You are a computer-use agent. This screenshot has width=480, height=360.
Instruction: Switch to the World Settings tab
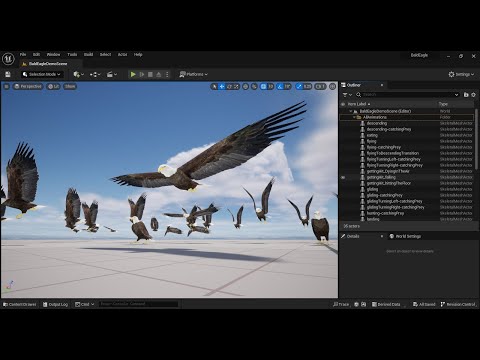405,236
